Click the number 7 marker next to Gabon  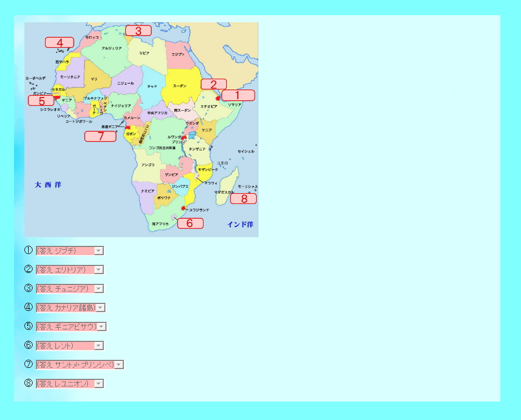(x=100, y=136)
